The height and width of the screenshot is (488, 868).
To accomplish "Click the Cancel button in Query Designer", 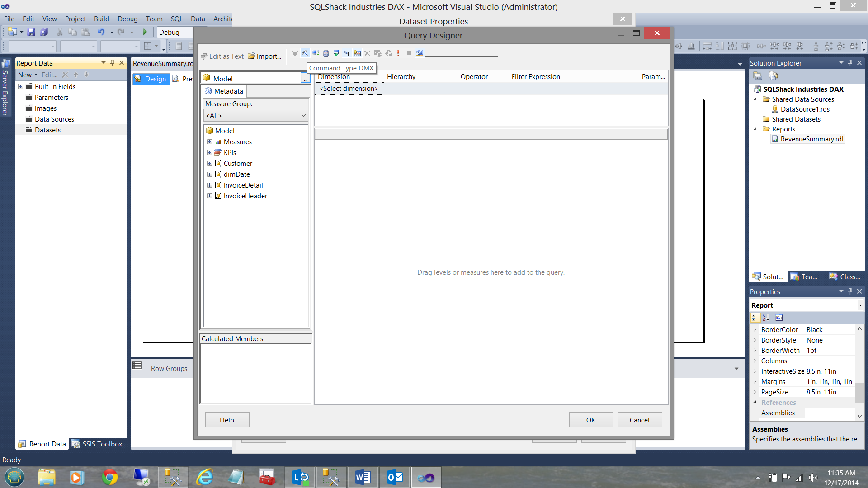I will (639, 420).
